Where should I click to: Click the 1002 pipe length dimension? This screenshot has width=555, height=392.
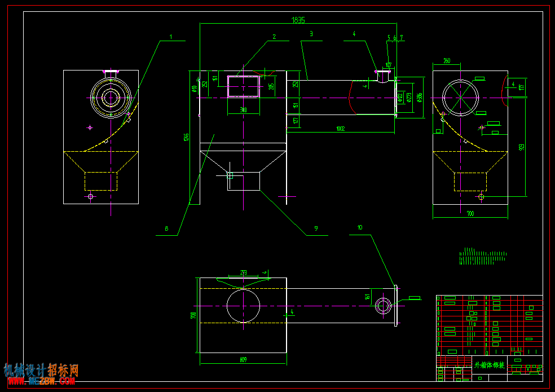tap(341, 129)
